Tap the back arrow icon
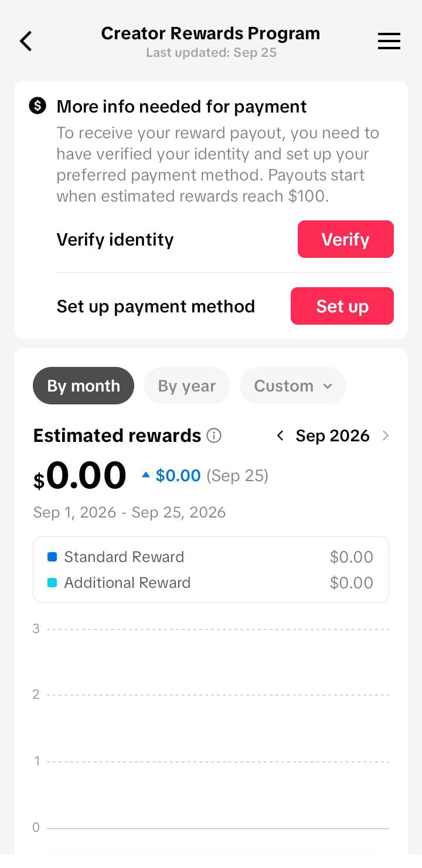 click(x=26, y=42)
